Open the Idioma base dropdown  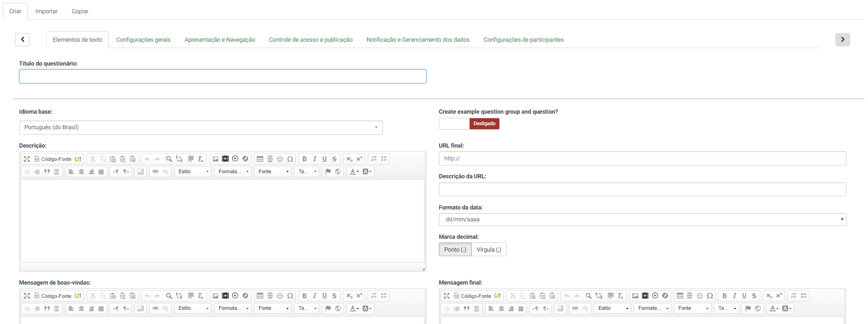200,127
